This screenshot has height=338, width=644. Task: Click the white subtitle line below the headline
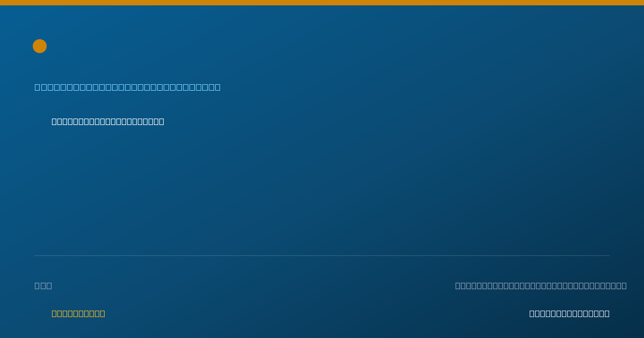[x=107, y=122]
